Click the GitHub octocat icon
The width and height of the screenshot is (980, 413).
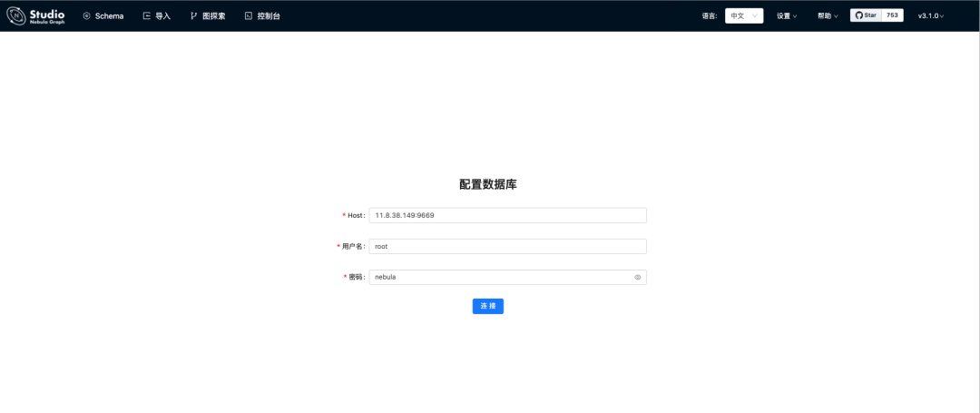pos(858,15)
